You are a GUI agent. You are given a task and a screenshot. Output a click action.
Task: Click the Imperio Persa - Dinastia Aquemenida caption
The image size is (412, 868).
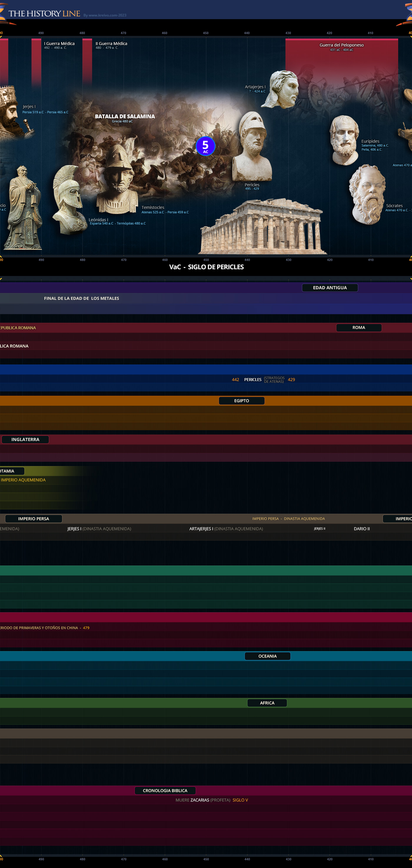pos(289,518)
